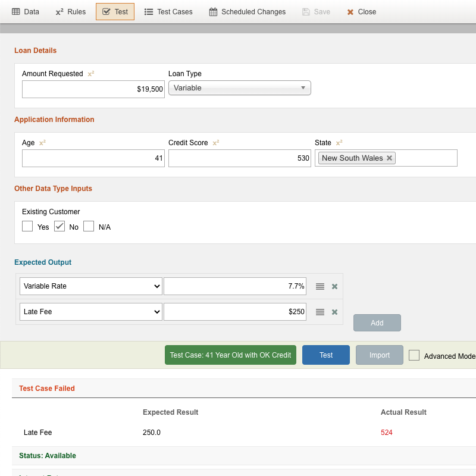Click the $250 expected value field
This screenshot has width=476, height=476.
point(235,311)
